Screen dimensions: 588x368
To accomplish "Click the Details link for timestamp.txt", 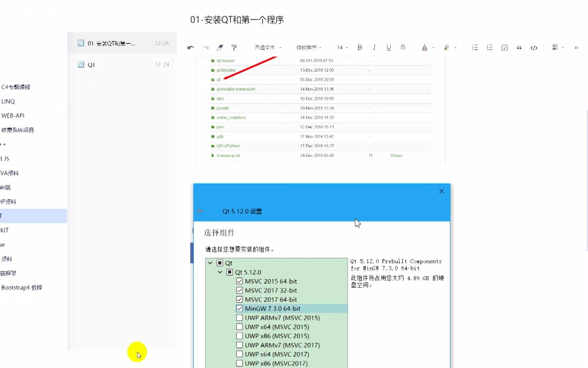I will click(396, 155).
